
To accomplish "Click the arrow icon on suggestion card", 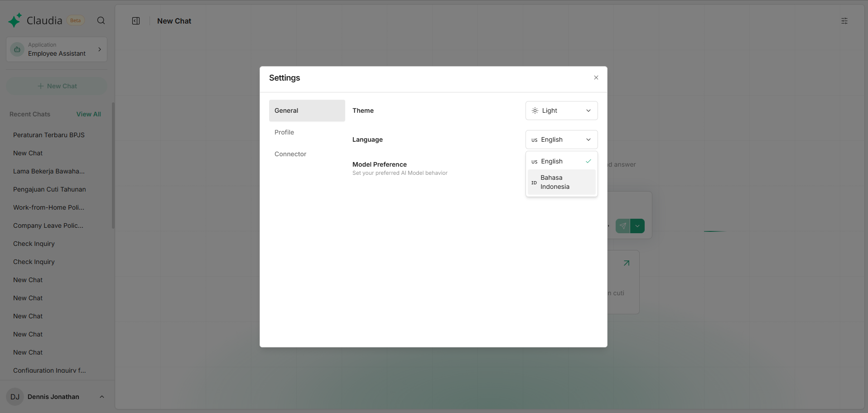I will (x=626, y=263).
